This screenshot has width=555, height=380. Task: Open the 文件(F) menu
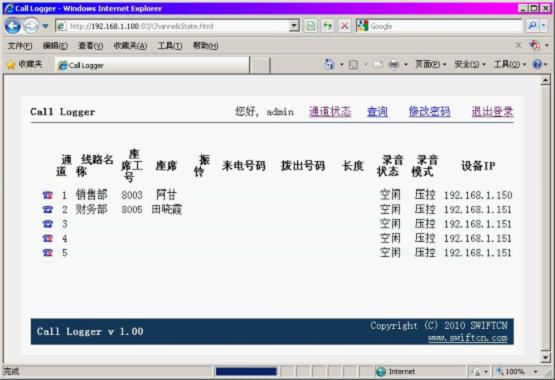[x=20, y=46]
